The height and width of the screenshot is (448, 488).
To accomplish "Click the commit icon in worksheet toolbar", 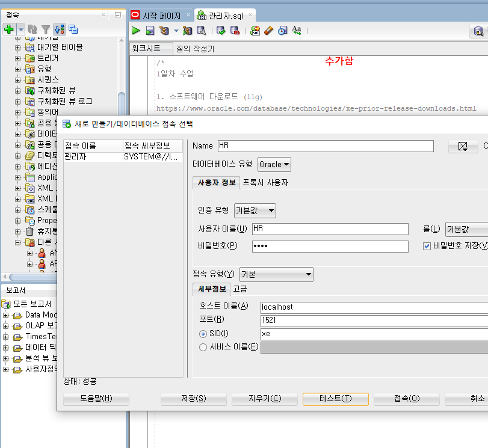I will [x=221, y=31].
